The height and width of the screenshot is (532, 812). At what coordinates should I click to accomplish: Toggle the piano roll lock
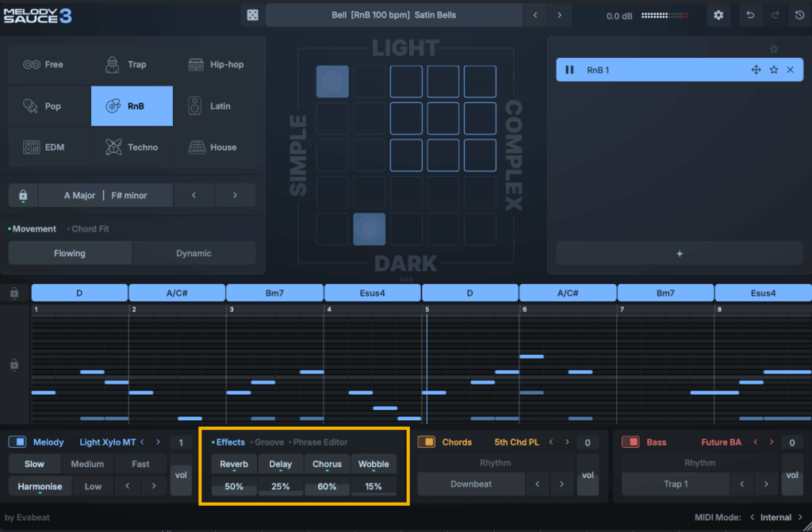14,365
